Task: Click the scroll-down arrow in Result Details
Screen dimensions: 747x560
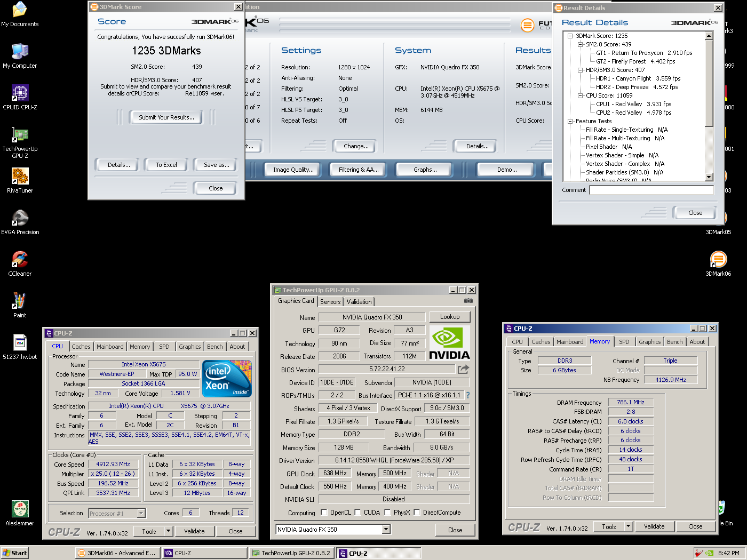Action: [709, 177]
